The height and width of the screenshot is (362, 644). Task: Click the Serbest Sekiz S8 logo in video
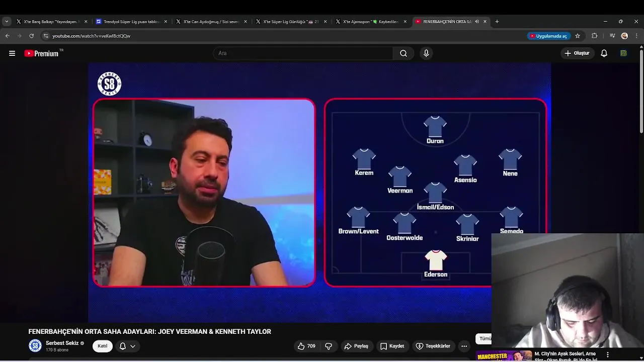109,83
